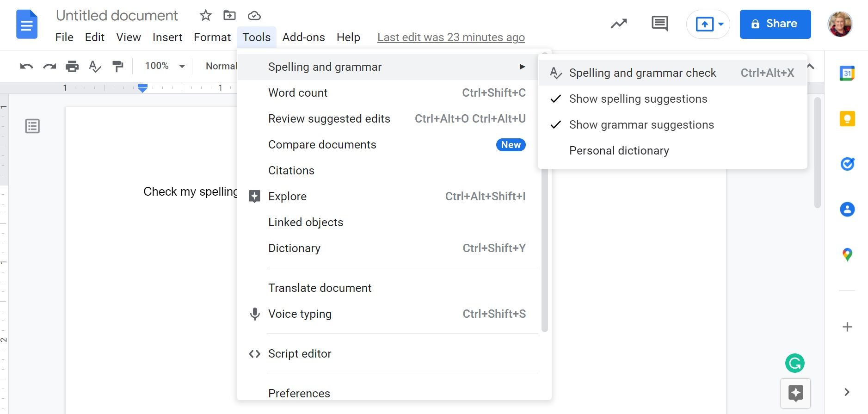Open the zoom 100% dropdown
Viewport: 868px width, 414px height.
coord(165,66)
